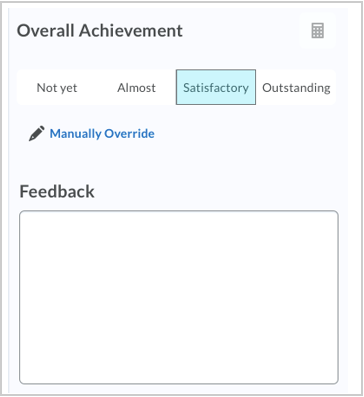The image size is (364, 397).
Task: Activate the pencil edit icon for override
Action: [x=37, y=134]
